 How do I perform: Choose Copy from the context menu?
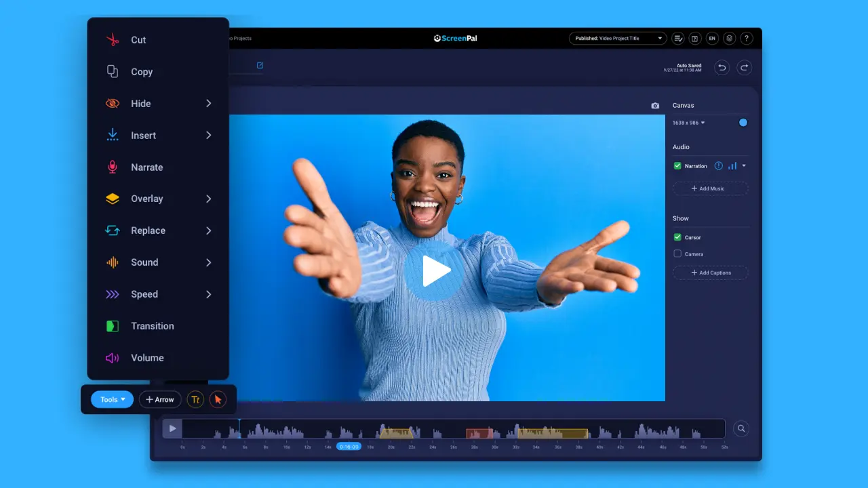[x=142, y=72]
